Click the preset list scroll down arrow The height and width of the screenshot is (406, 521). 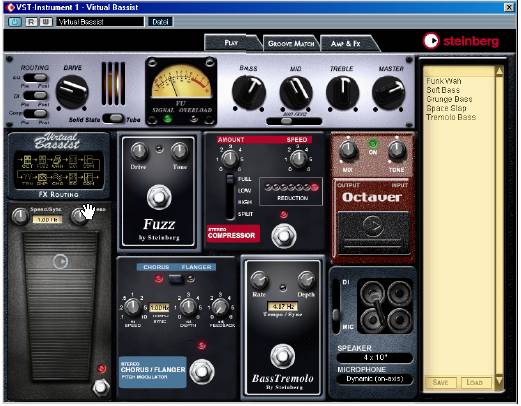(499, 381)
